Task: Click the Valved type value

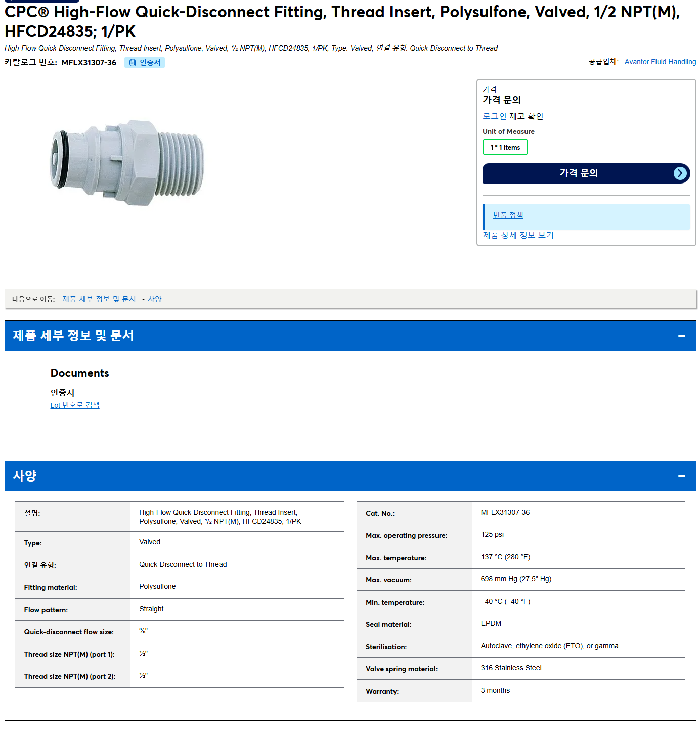Action: click(x=150, y=542)
